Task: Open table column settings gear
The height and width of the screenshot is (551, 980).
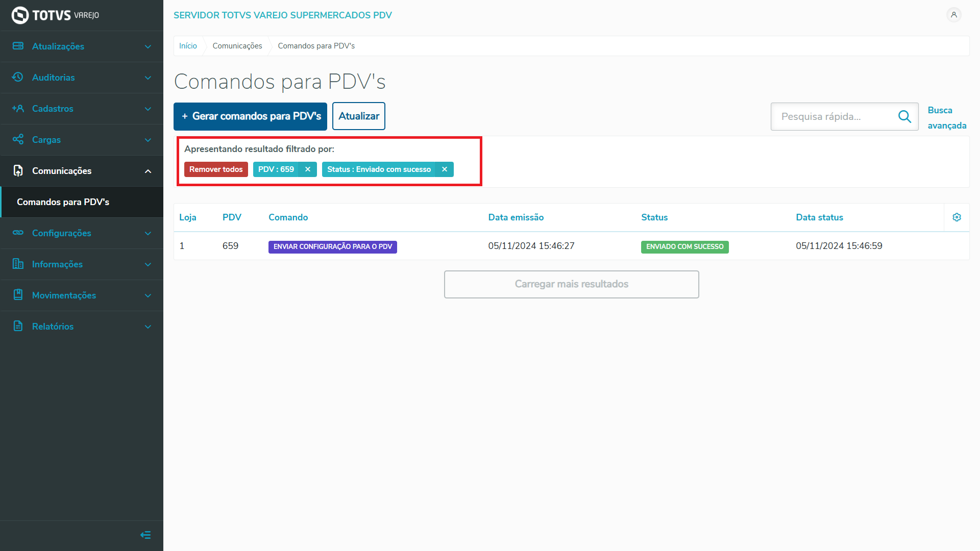Action: coord(957,217)
